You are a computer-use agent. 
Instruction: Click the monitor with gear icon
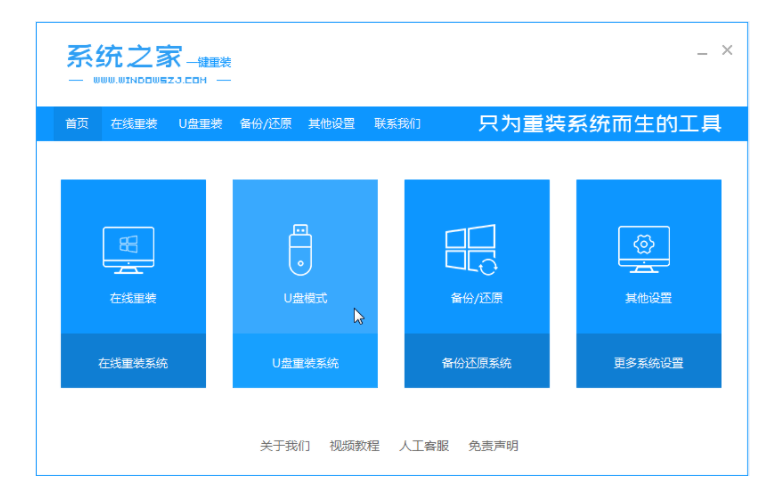(x=644, y=249)
